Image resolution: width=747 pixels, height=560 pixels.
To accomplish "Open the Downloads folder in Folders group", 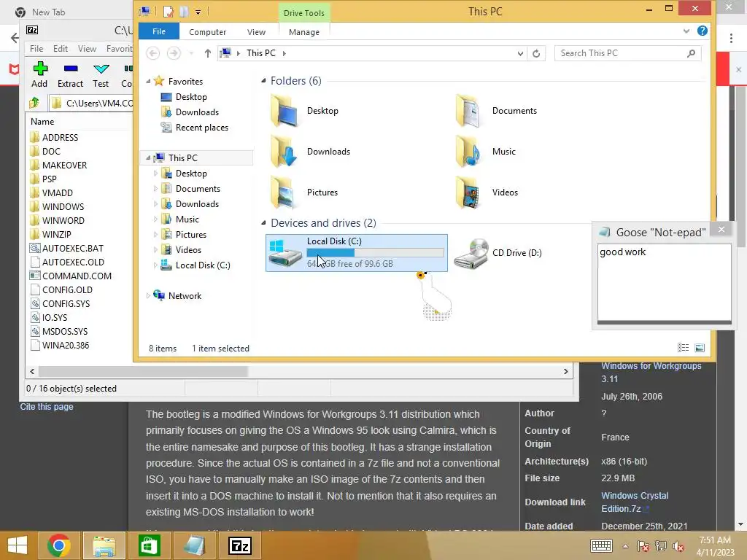I will point(310,152).
